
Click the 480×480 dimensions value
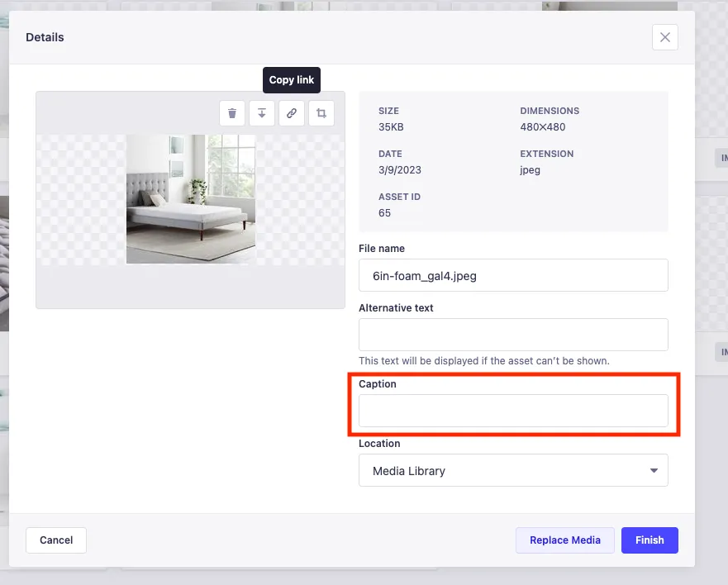(x=543, y=127)
